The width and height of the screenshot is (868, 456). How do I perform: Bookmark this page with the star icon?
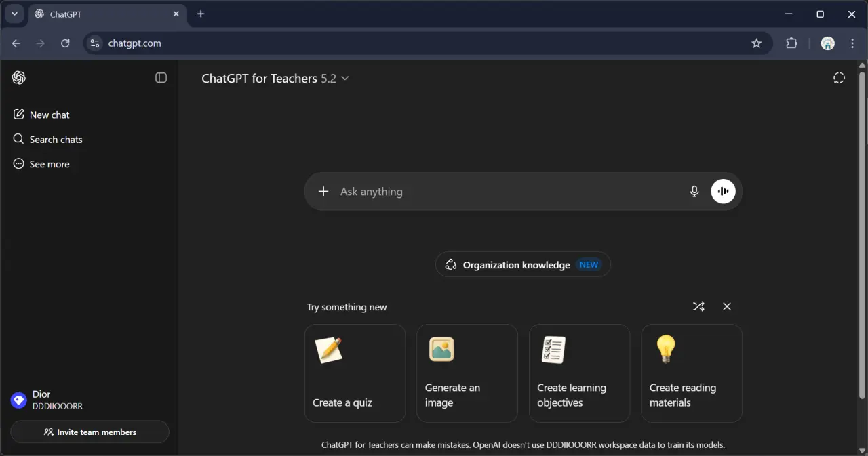(757, 43)
